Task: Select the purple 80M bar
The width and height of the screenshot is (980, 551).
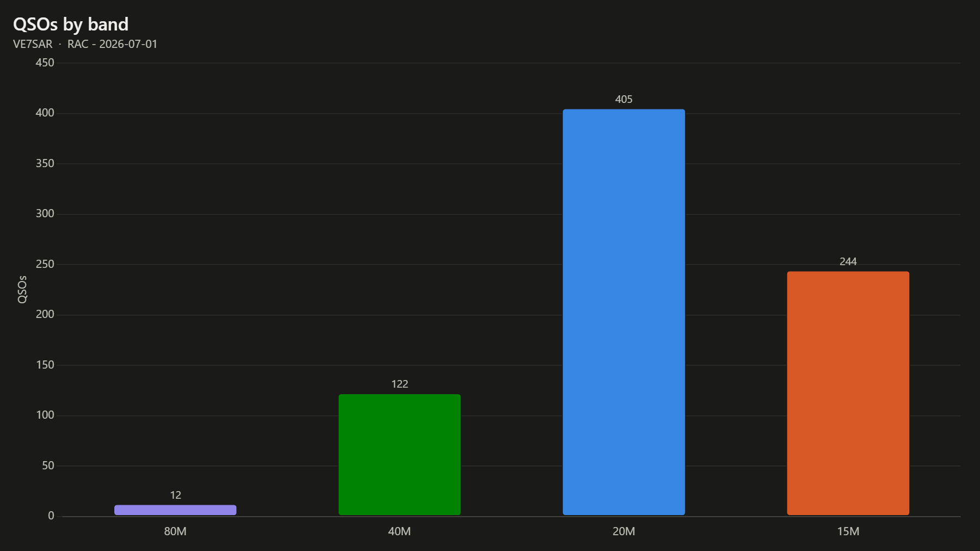Action: 175,510
